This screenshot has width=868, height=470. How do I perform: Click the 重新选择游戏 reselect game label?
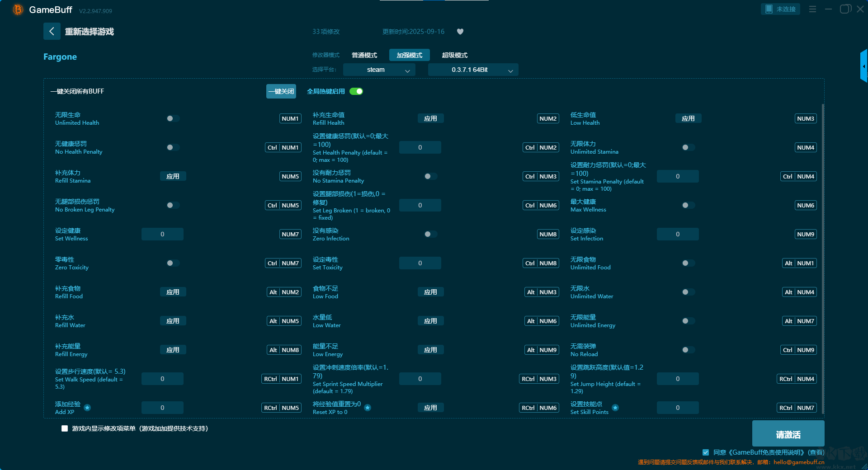tap(90, 32)
